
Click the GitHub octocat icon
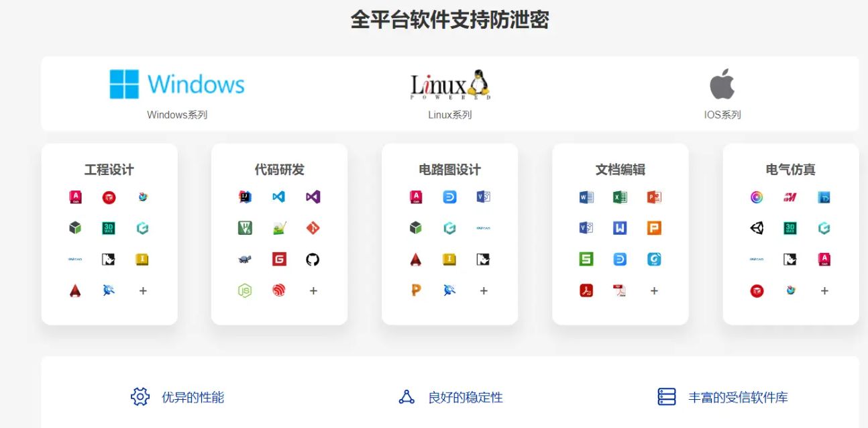coord(313,259)
